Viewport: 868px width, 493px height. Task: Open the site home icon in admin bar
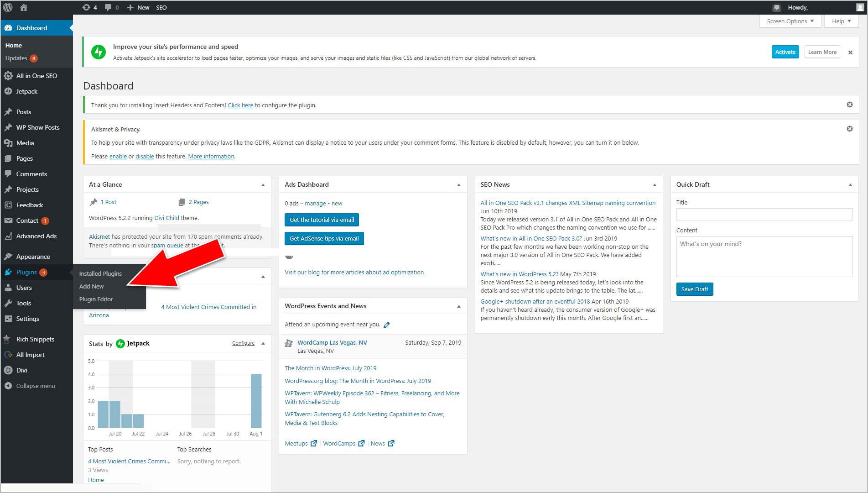point(24,7)
